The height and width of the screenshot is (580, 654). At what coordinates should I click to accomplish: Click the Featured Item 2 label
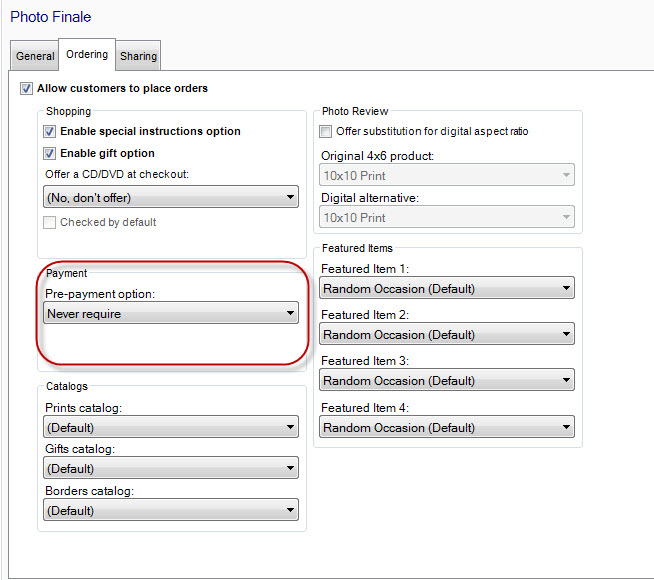pos(365,315)
